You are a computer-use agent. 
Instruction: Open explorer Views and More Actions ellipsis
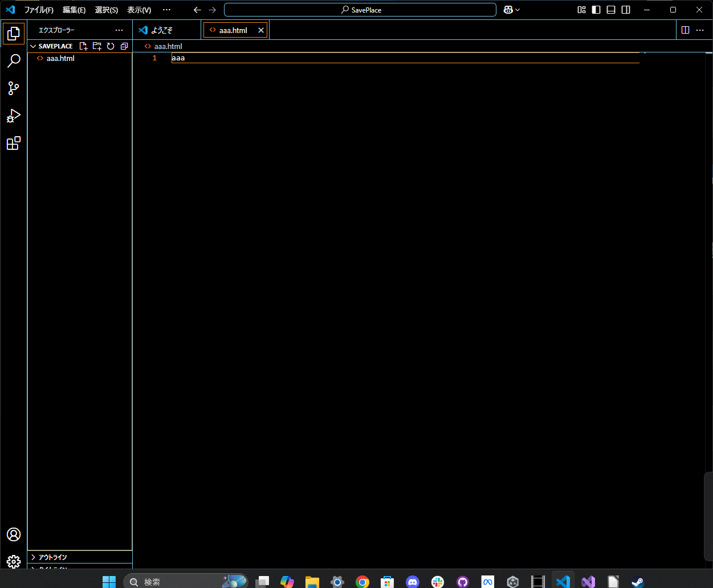tap(119, 30)
